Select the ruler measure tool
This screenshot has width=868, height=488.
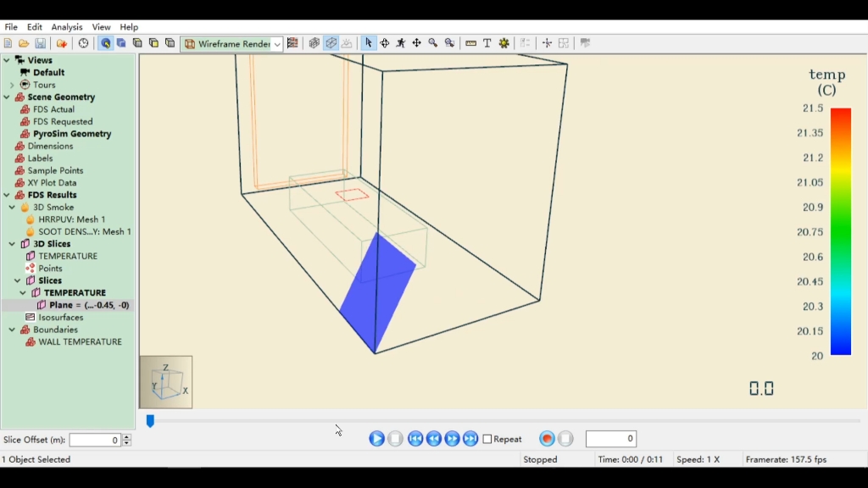(x=471, y=43)
